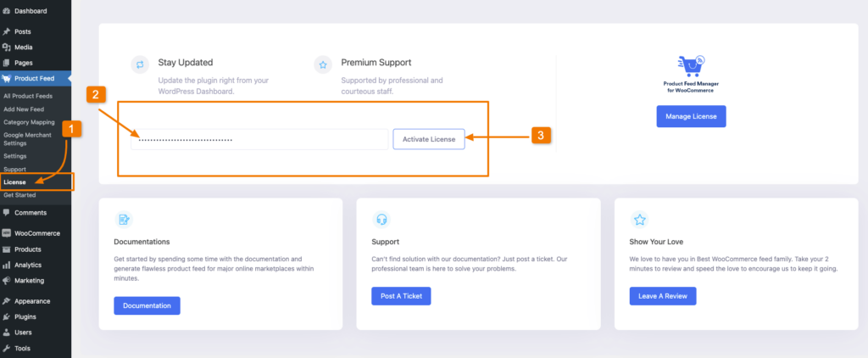Image resolution: width=868 pixels, height=358 pixels.
Task: Click the Stay Updated refresh icon
Action: point(140,64)
